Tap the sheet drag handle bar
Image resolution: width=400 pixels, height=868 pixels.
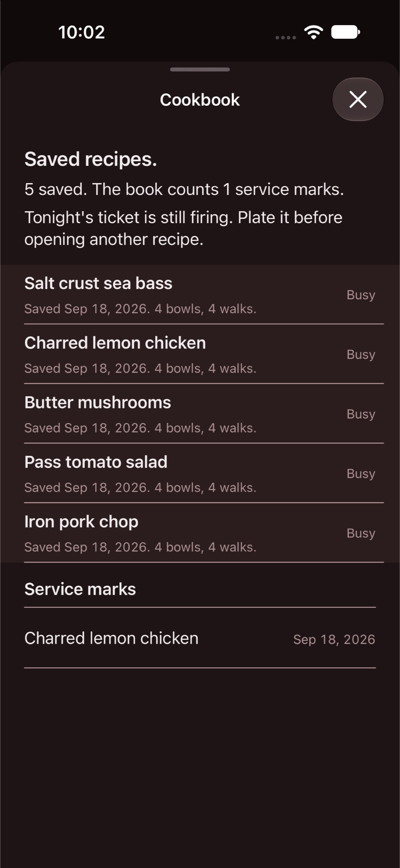click(x=200, y=70)
